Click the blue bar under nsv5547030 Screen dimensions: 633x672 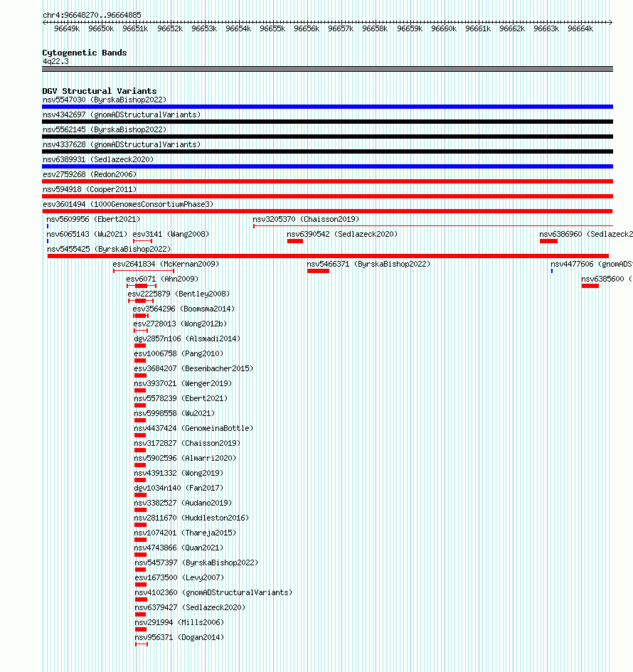(327, 107)
